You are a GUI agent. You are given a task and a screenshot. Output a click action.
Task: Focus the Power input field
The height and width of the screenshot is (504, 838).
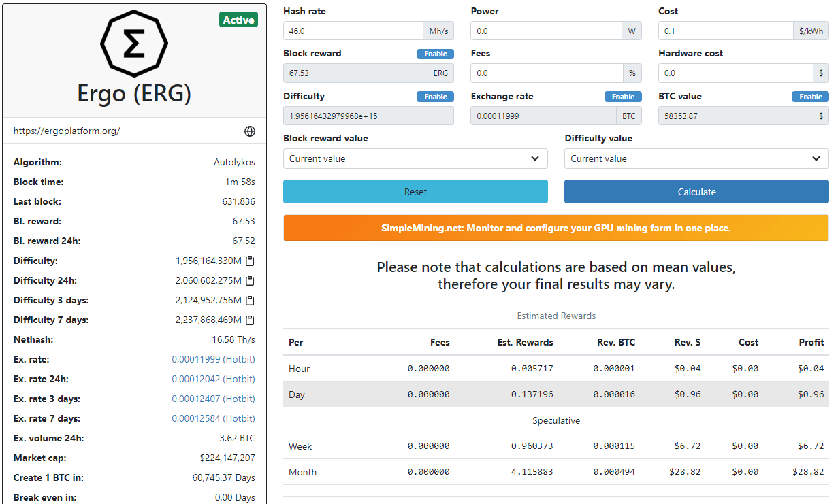coord(546,31)
